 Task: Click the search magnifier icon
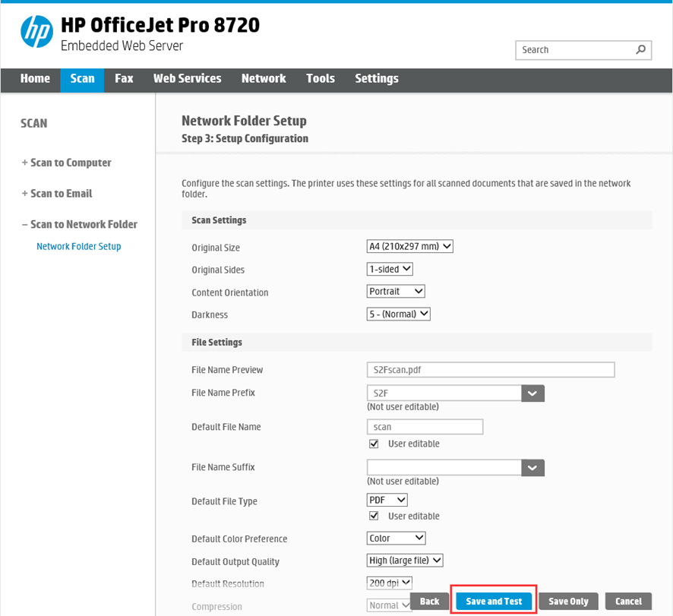[640, 50]
